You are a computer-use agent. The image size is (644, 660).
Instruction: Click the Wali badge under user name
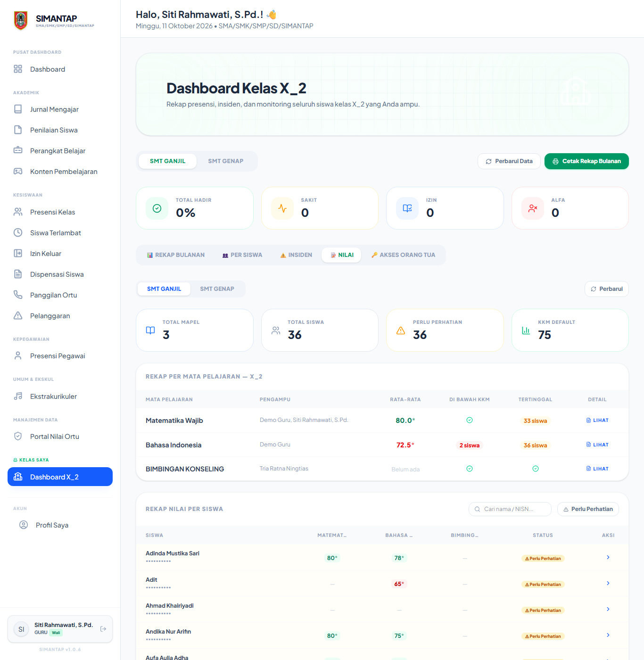[56, 633]
